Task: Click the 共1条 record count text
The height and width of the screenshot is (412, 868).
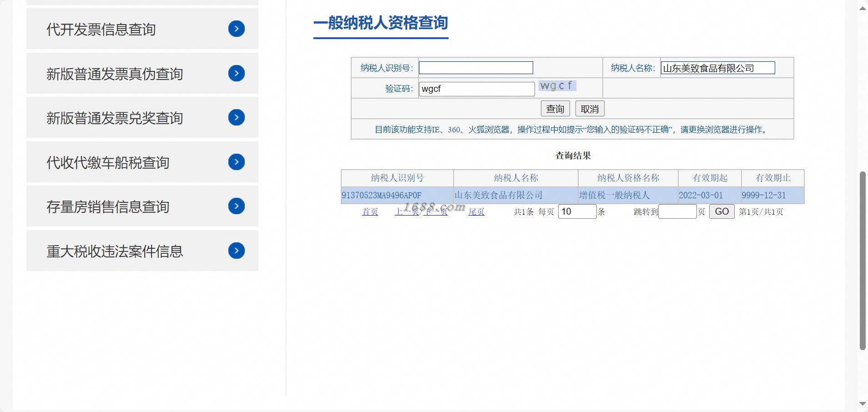Action: click(x=524, y=212)
